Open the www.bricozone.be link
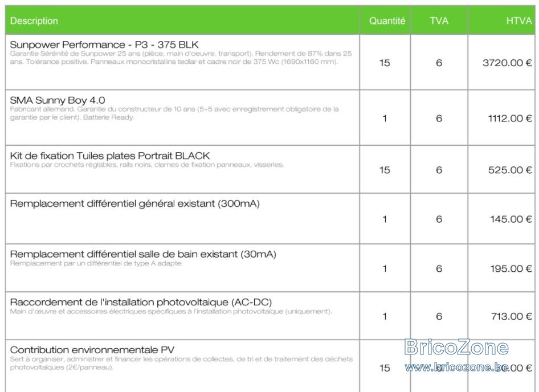Viewport: 539px width, 392px height. click(x=456, y=367)
